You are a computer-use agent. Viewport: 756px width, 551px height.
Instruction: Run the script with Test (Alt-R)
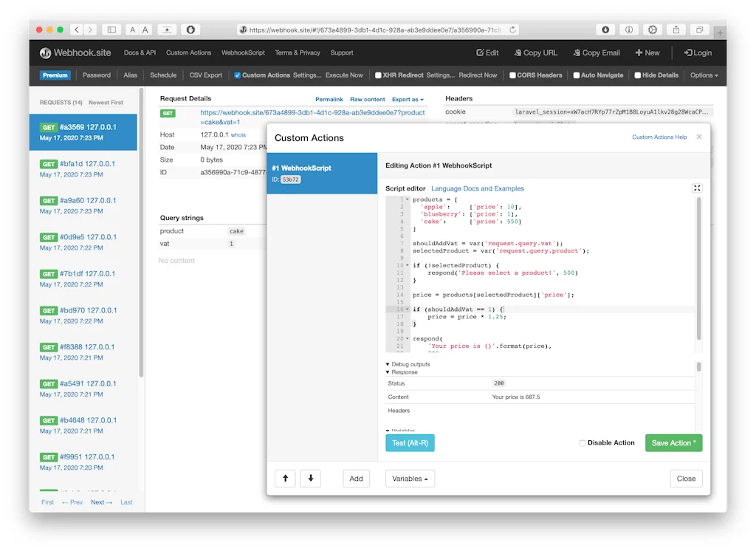(410, 442)
